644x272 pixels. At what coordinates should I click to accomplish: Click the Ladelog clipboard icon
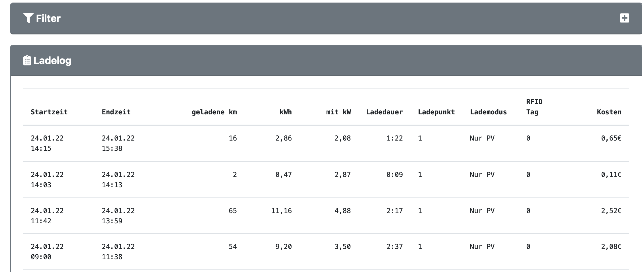pos(27,61)
